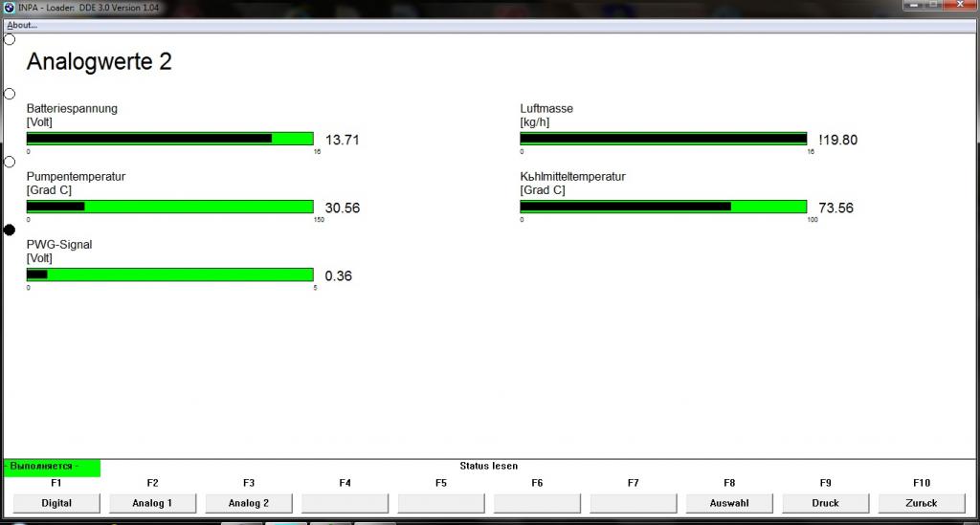Click the Pumpentemperatur bar gauge
The image size is (980, 525).
click(170, 207)
